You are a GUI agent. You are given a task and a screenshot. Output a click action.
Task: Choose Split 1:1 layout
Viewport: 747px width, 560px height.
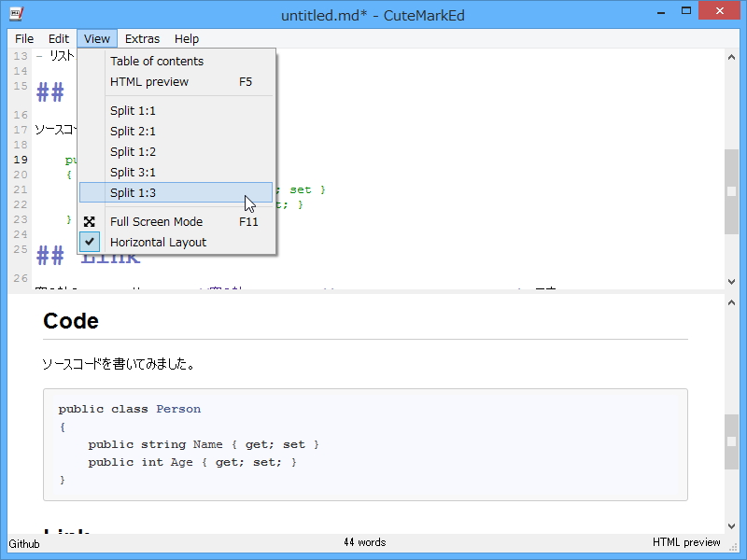(x=176, y=110)
